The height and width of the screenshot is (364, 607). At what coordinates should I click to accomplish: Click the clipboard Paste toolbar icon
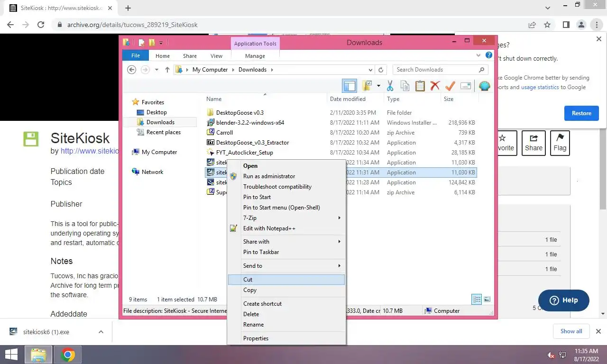coord(420,86)
